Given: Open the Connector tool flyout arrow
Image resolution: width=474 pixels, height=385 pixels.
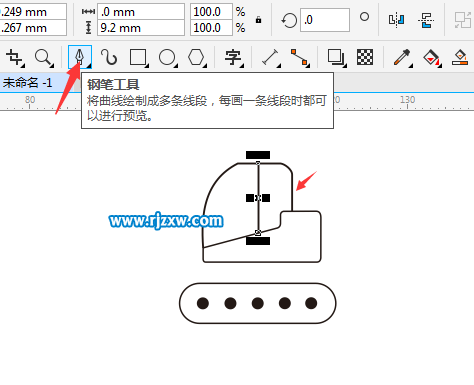Looking at the screenshot, I should 308,65.
